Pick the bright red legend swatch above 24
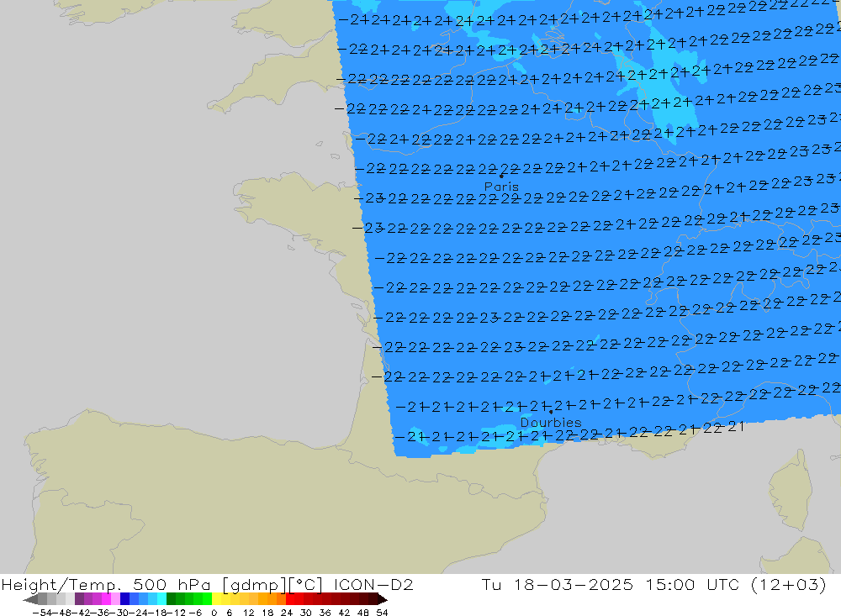 coord(290,599)
